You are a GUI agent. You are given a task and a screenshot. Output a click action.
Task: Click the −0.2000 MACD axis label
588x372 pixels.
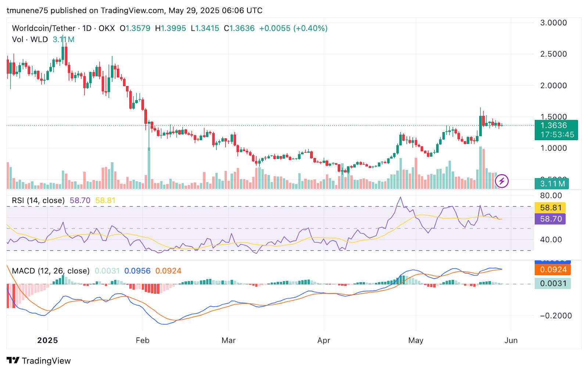(556, 316)
